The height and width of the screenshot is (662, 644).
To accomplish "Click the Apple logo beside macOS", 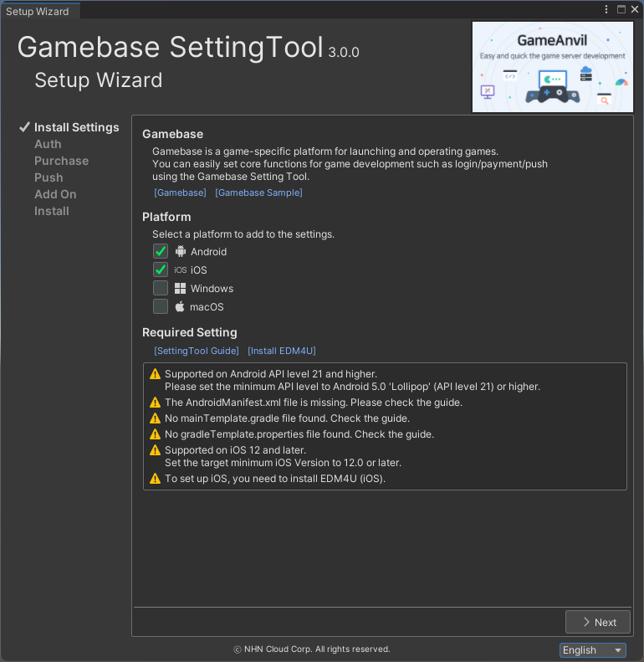I will coord(180,306).
